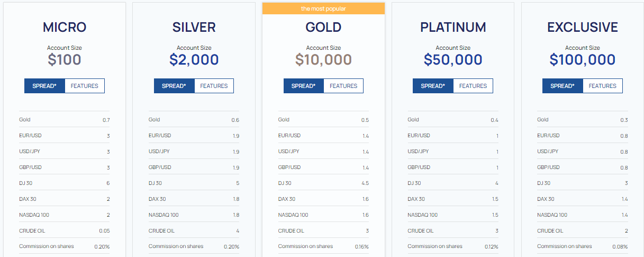Select the SPREAD* tab in MICRO plan
This screenshot has height=257, width=644.
(44, 86)
